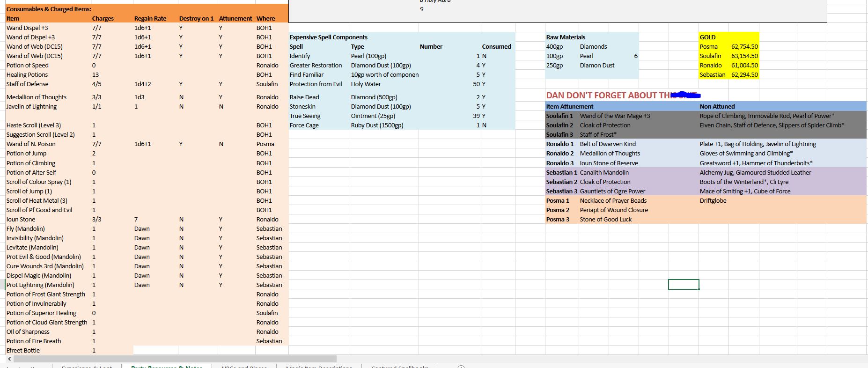Select the 'Medallion of Thoughts' consumables row cell
This screenshot has width=868, height=368.
pyautogui.click(x=37, y=97)
